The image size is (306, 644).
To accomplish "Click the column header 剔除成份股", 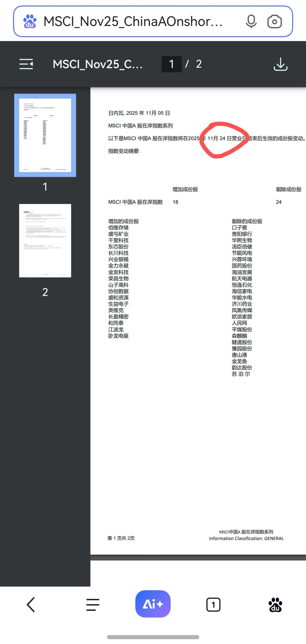I will tap(289, 189).
